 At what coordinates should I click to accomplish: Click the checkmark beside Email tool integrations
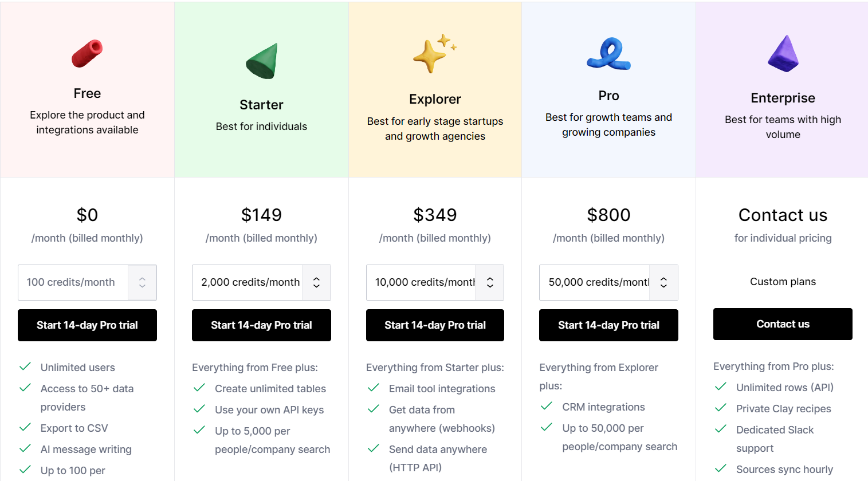[x=374, y=388]
